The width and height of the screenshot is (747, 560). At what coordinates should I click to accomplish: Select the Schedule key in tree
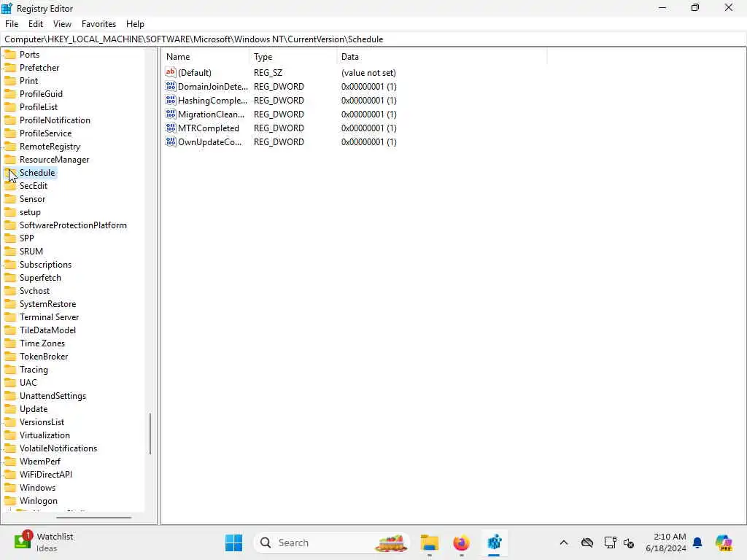(x=37, y=172)
